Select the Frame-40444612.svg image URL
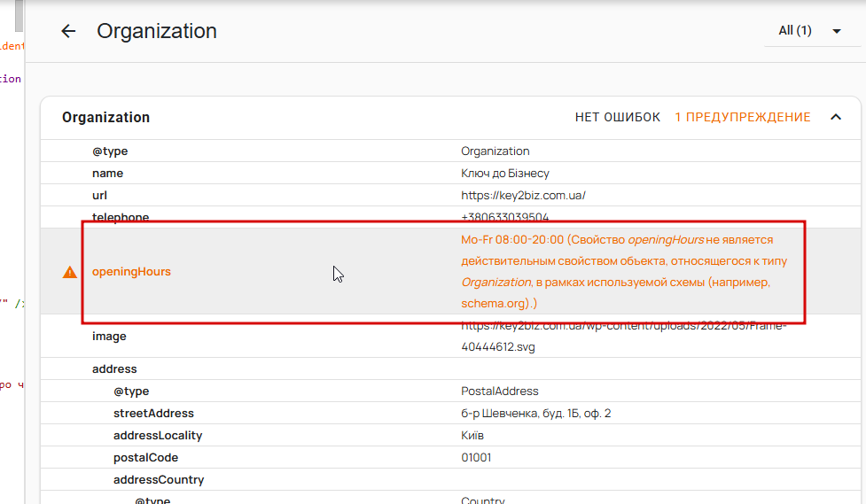This screenshot has width=866, height=504. click(x=624, y=337)
